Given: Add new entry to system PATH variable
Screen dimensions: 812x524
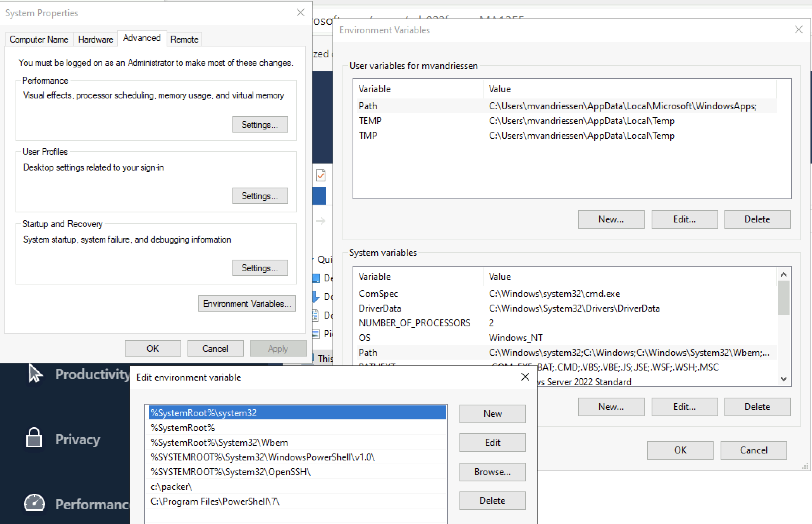Looking at the screenshot, I should pos(492,413).
